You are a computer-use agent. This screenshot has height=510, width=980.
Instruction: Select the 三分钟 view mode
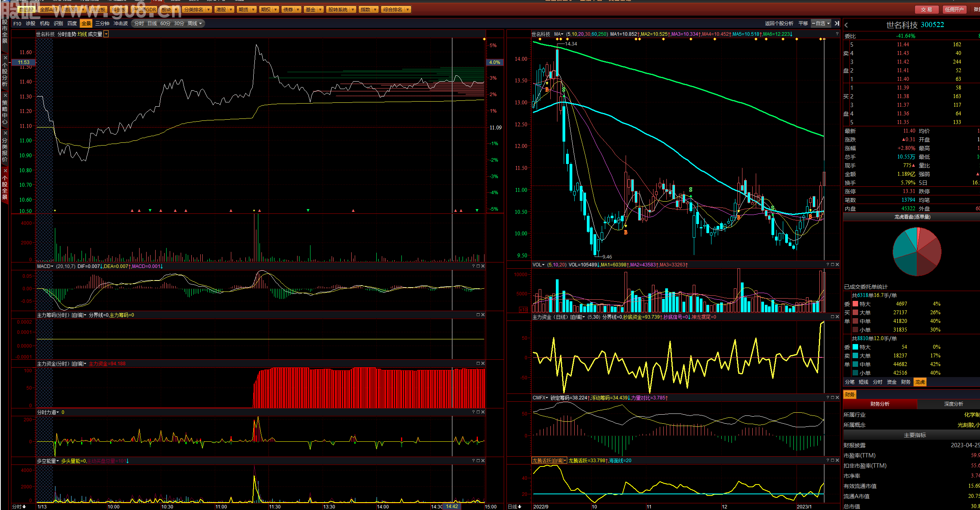[102, 24]
